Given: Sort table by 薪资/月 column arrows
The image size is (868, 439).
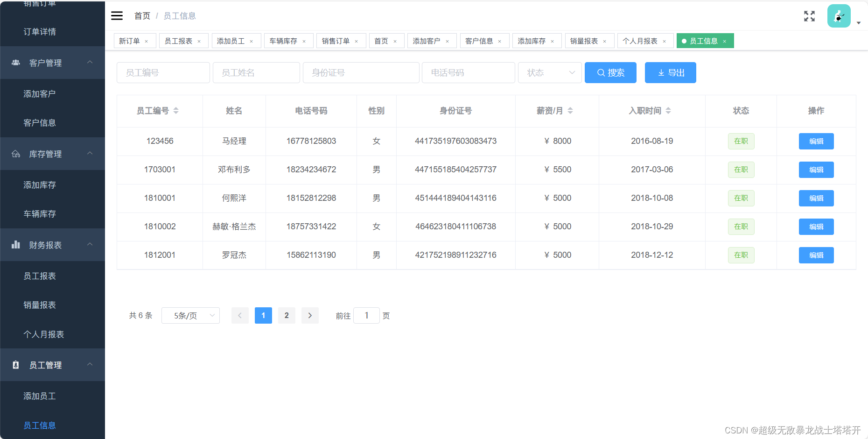Looking at the screenshot, I should point(570,111).
